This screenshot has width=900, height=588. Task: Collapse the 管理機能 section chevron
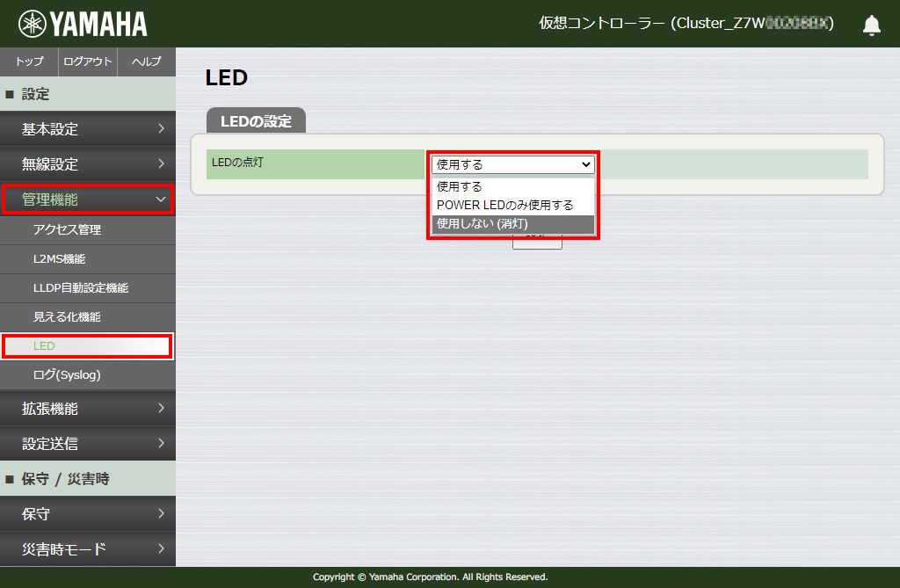(x=160, y=200)
